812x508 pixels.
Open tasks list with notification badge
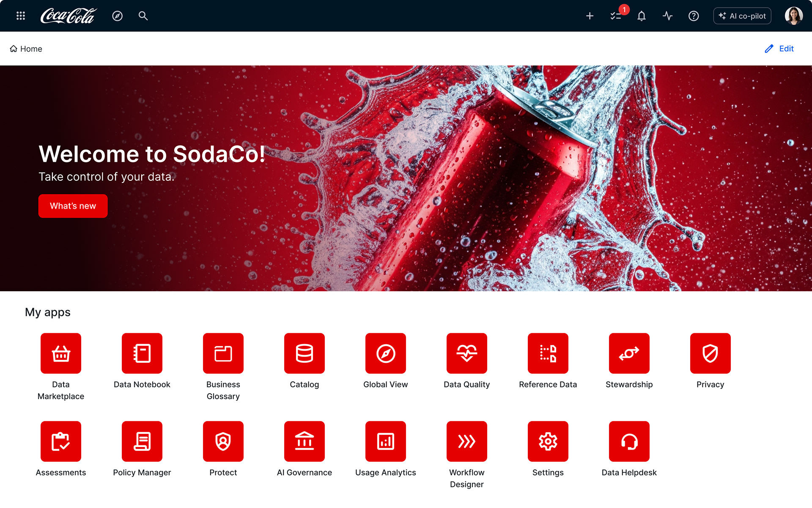click(x=616, y=16)
